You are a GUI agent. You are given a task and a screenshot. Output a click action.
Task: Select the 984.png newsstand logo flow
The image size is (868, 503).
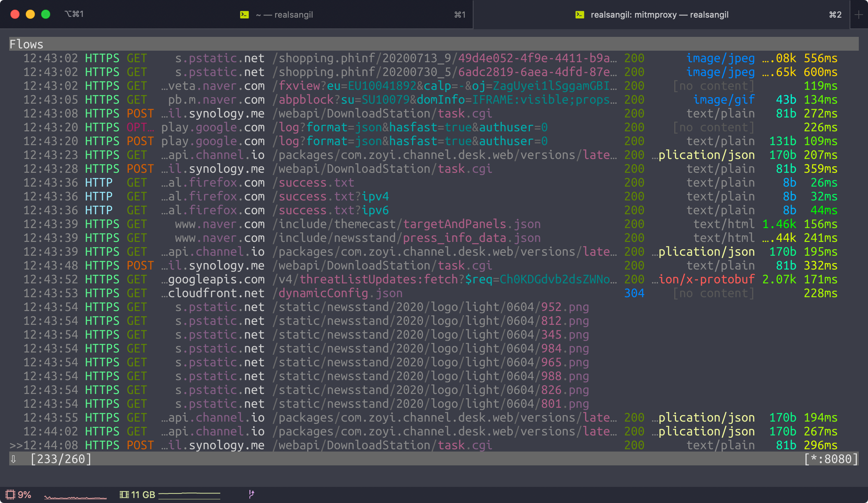(434, 348)
